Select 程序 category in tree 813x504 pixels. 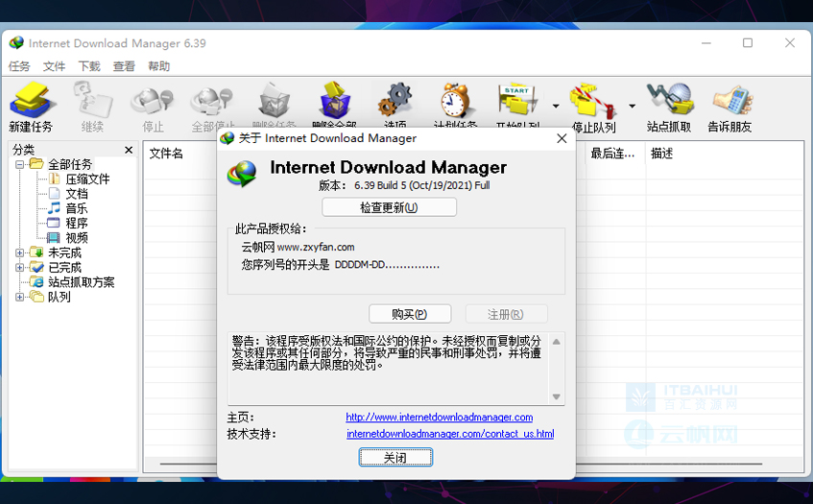pos(77,223)
